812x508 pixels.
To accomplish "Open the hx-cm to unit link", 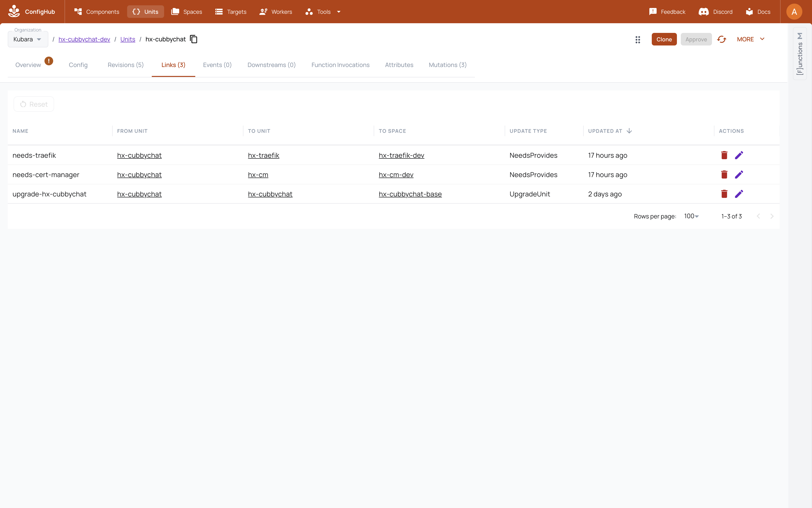I will pyautogui.click(x=258, y=175).
